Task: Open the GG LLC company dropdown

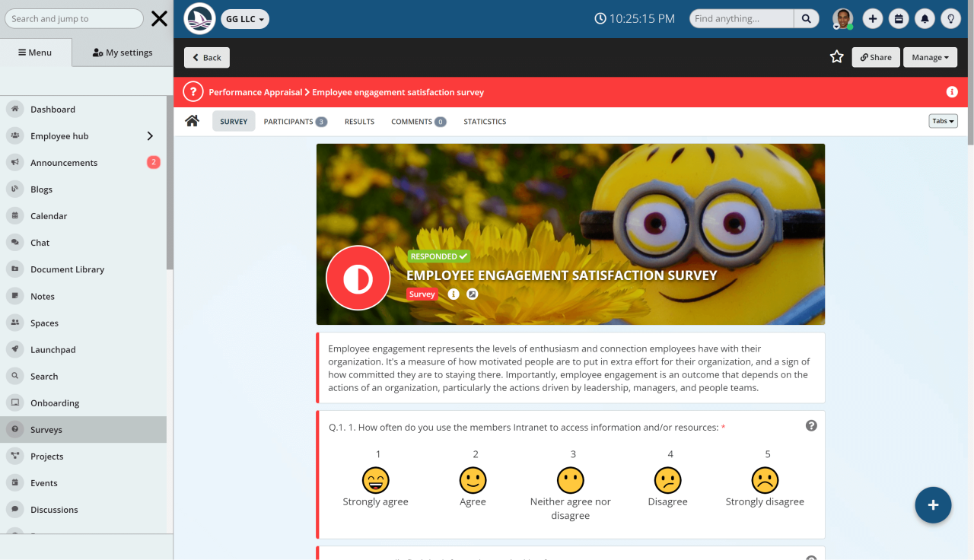Action: 244,18
